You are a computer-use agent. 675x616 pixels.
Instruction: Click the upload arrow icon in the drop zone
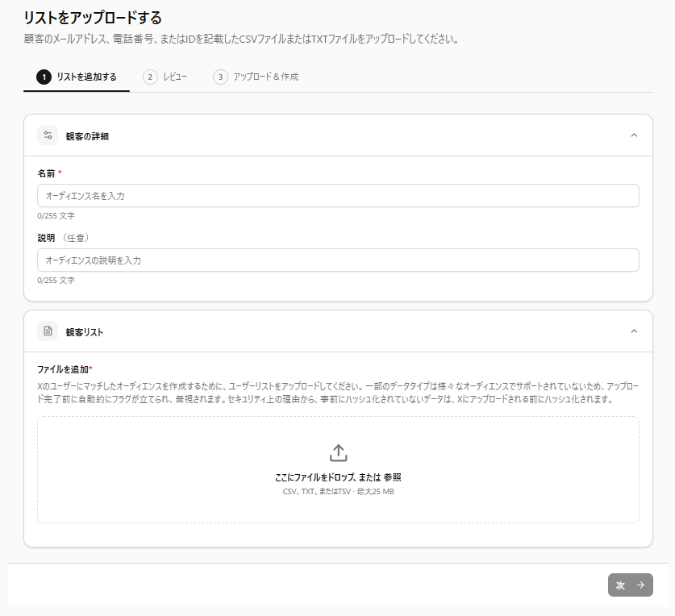tap(338, 452)
